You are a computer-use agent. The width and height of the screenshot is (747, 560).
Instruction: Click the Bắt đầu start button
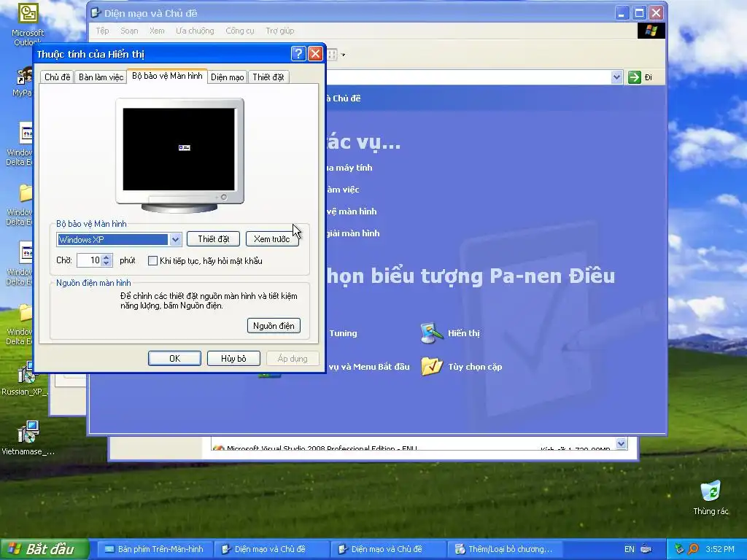44,549
